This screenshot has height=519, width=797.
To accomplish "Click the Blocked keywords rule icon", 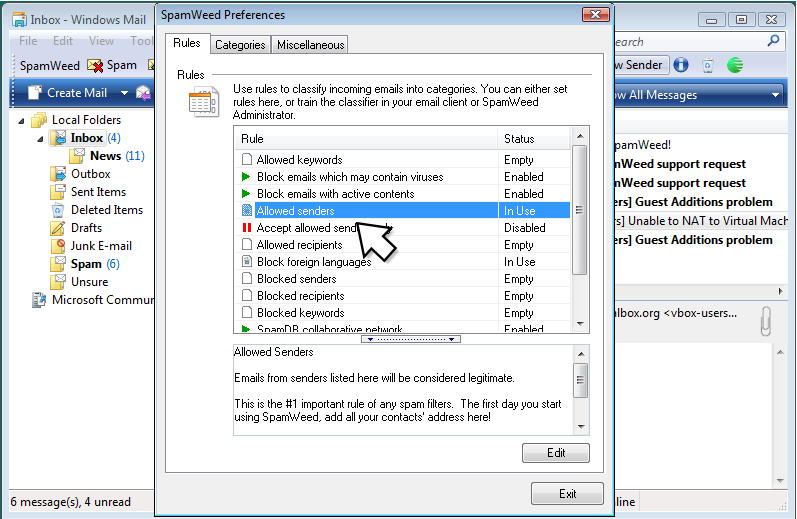I will click(x=247, y=313).
